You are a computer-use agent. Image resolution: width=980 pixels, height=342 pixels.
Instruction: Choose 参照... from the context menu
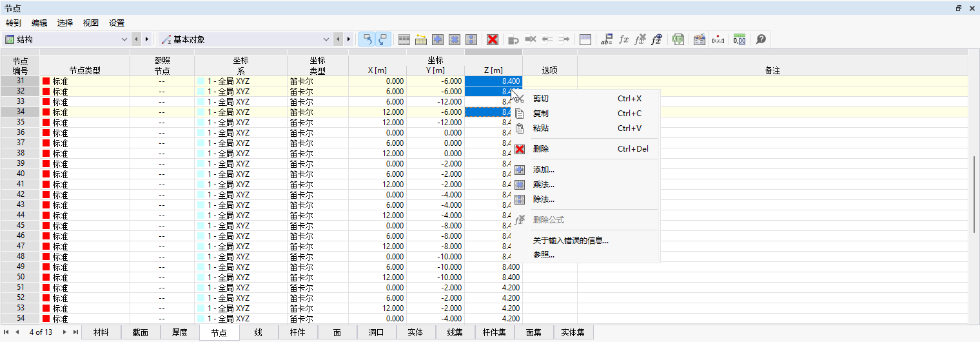[x=585, y=255]
